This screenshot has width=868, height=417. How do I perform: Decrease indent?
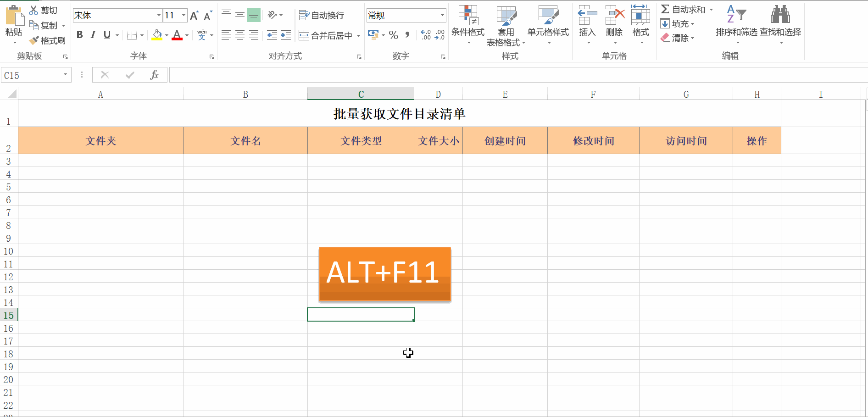point(273,35)
